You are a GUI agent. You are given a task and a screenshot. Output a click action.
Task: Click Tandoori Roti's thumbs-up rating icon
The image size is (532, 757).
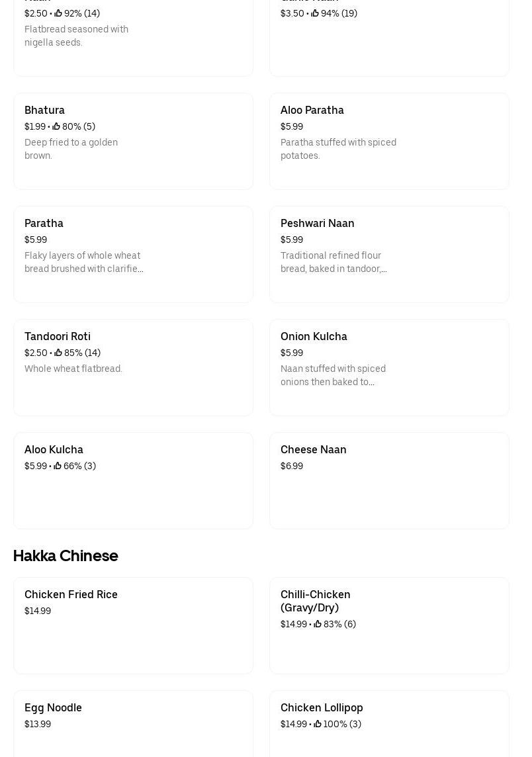tap(58, 353)
